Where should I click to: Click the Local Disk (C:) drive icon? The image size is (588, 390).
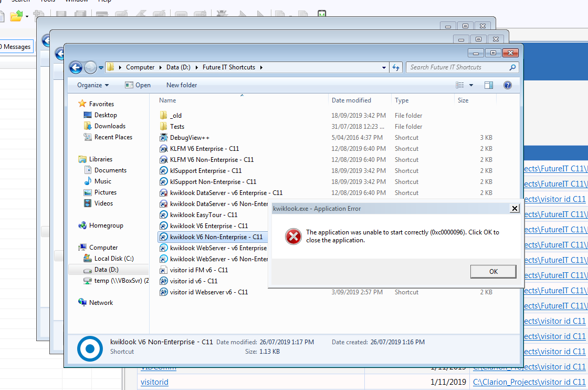point(88,259)
